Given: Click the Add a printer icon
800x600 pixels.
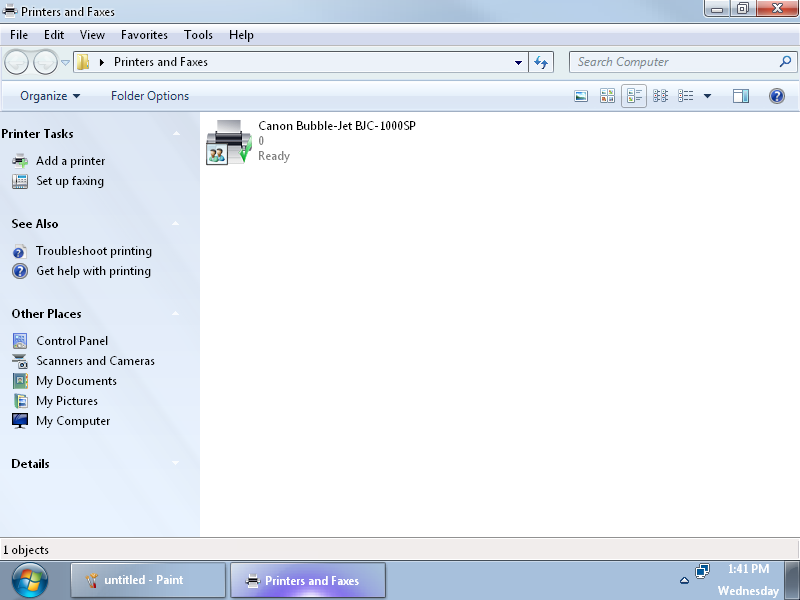Looking at the screenshot, I should tap(20, 161).
